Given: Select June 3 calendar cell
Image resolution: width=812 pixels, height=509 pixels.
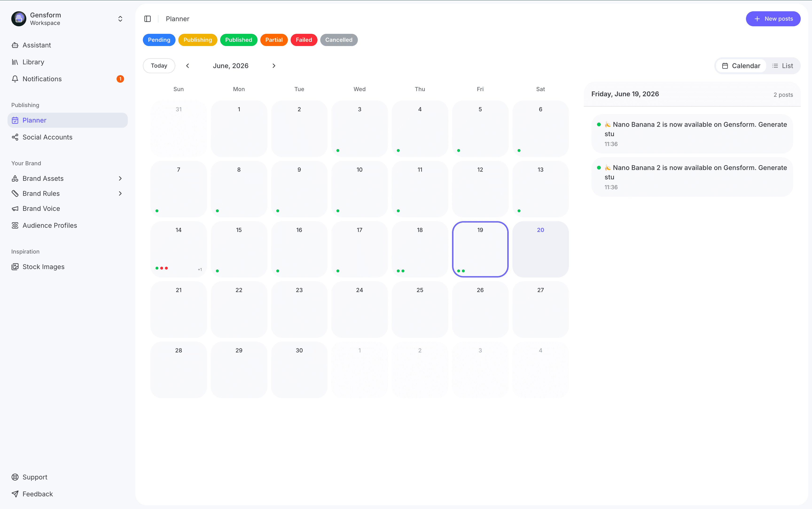Looking at the screenshot, I should [x=359, y=129].
